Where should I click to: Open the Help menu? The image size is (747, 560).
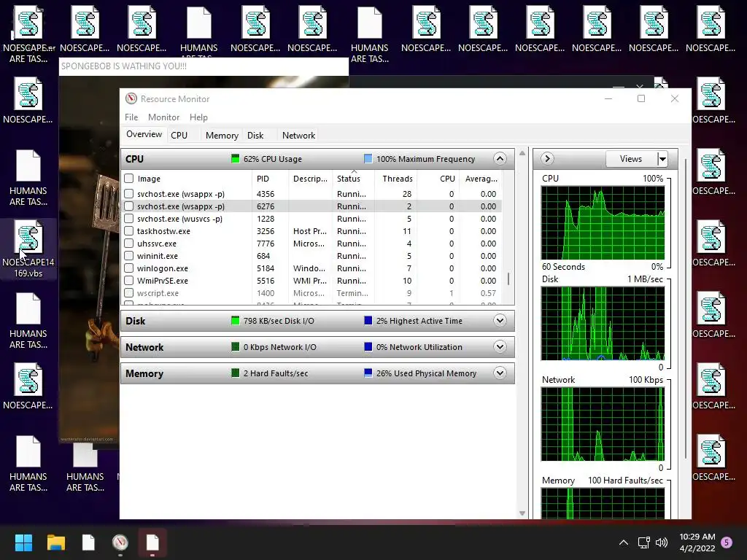198,117
